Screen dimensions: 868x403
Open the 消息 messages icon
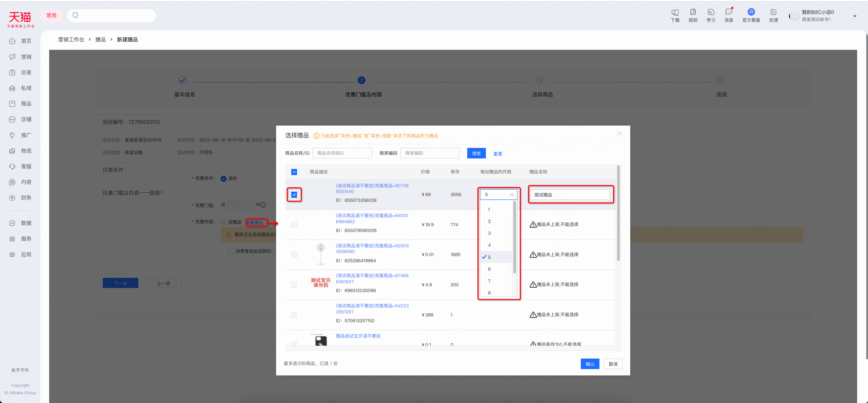pyautogui.click(x=729, y=12)
